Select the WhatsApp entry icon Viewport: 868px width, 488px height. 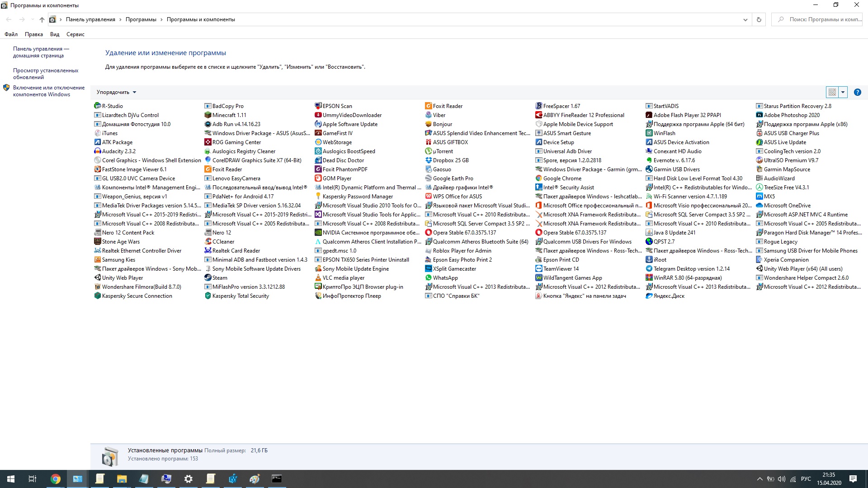(428, 278)
